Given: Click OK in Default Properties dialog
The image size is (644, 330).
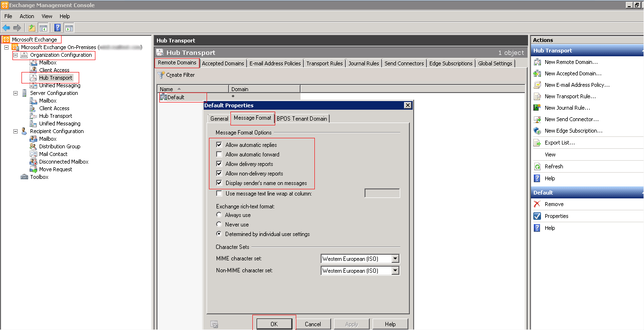Looking at the screenshot, I should [274, 324].
